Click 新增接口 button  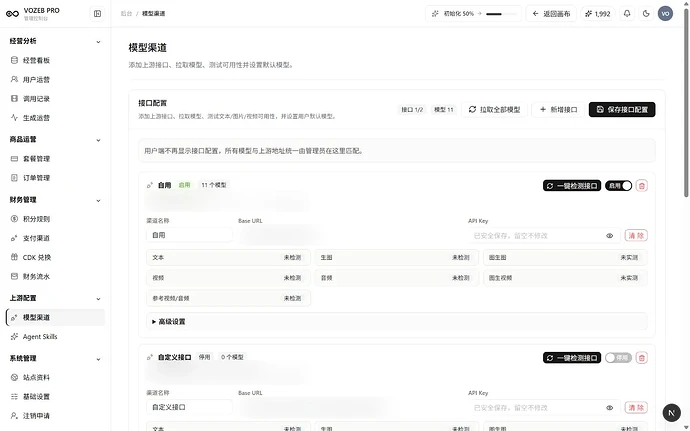[558, 110]
